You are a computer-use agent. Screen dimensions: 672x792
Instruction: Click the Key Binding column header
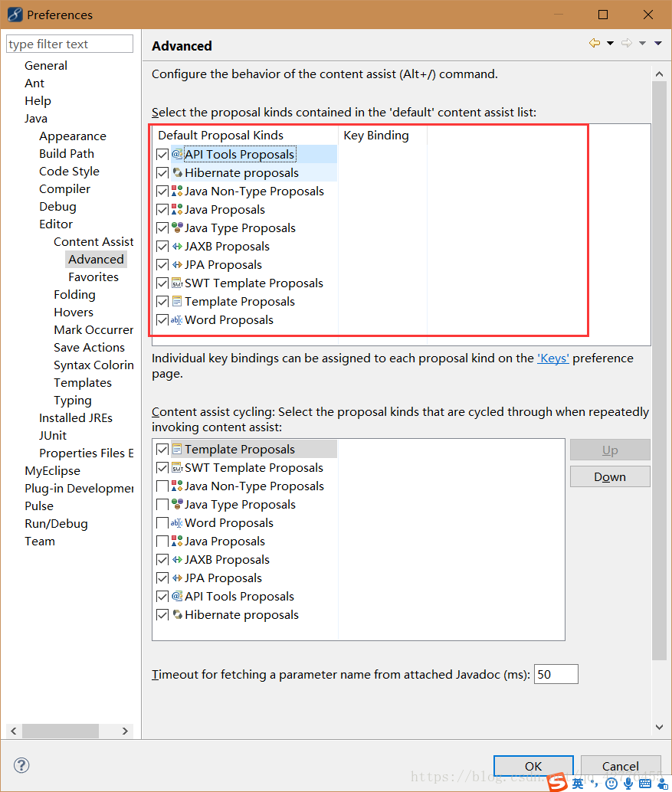[382, 136]
